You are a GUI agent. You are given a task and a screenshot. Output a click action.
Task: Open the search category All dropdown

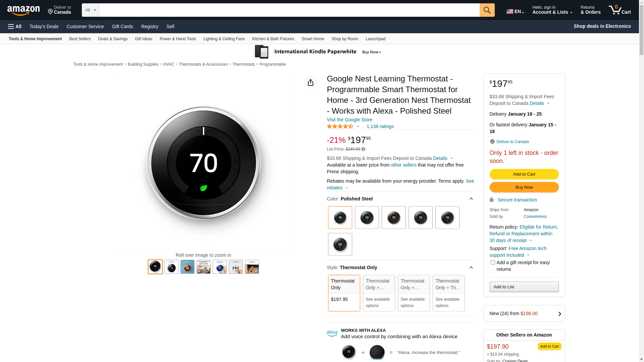tap(90, 10)
